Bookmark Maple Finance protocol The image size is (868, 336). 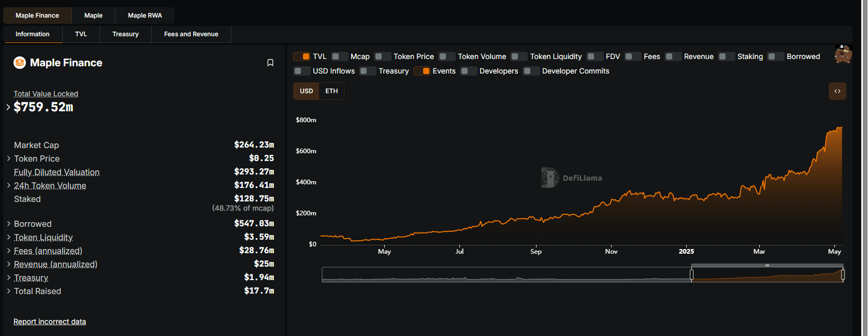click(270, 63)
